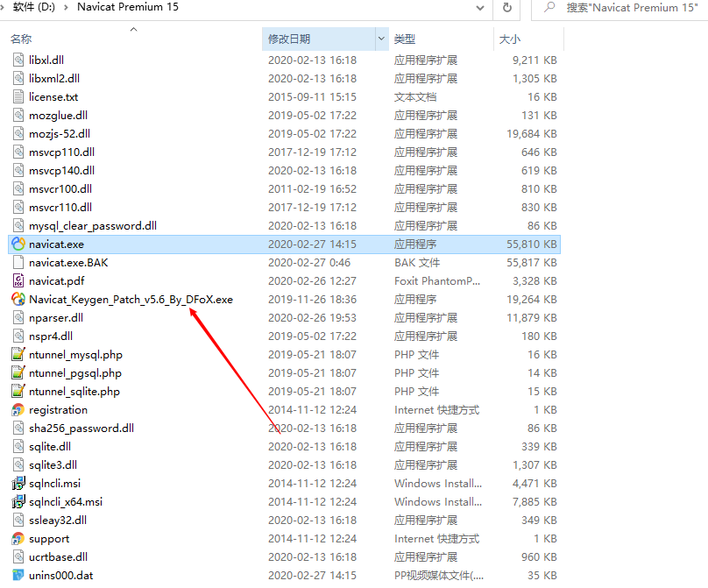Select the navicat.exe application icon
The height and width of the screenshot is (588, 708).
[x=18, y=244]
